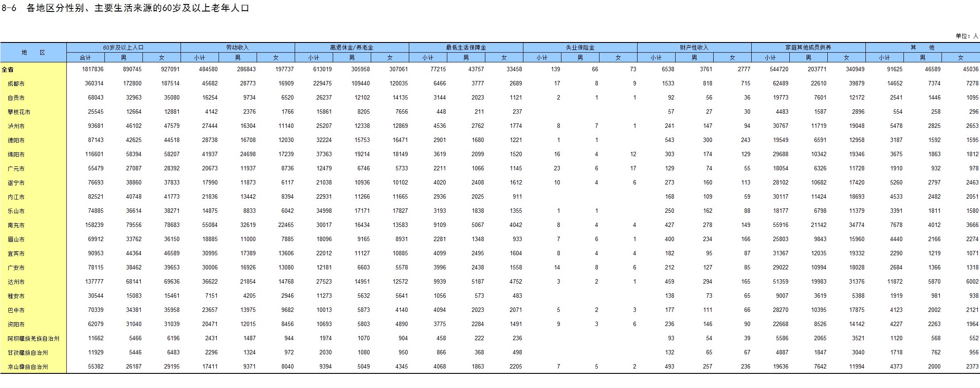Click the 南充市 total value 158239
The width and height of the screenshot is (980, 388).
coord(94,225)
